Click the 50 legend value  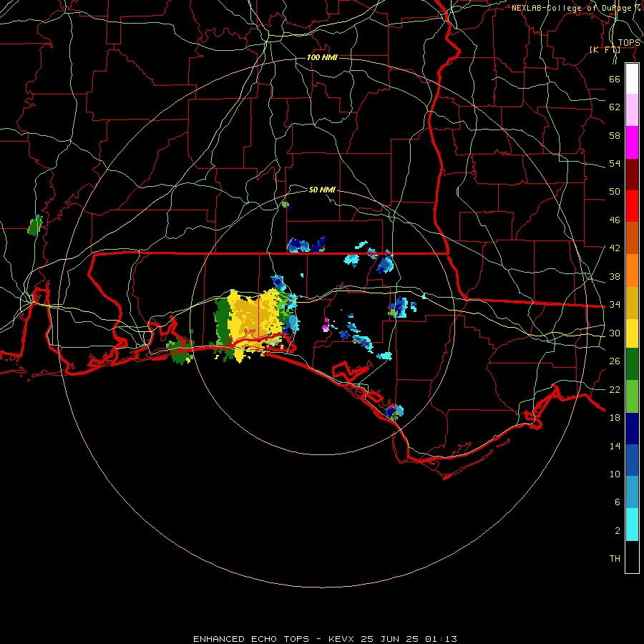pos(615,191)
